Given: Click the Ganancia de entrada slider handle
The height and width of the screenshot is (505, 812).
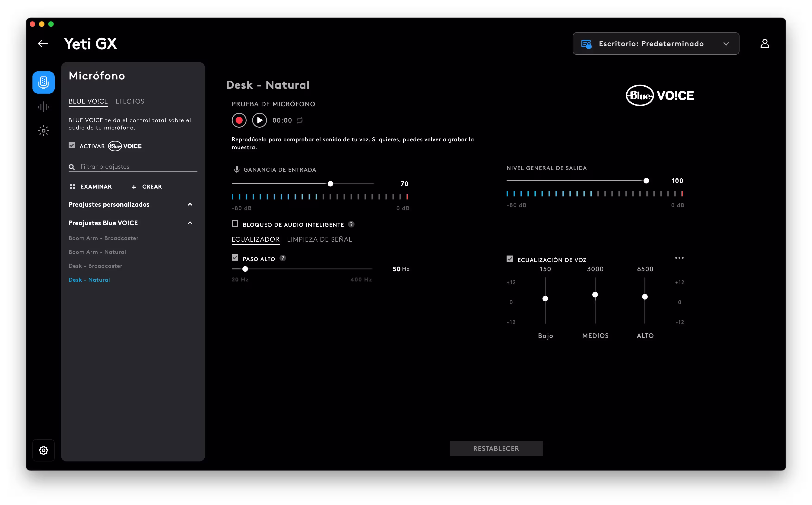Looking at the screenshot, I should coord(330,184).
